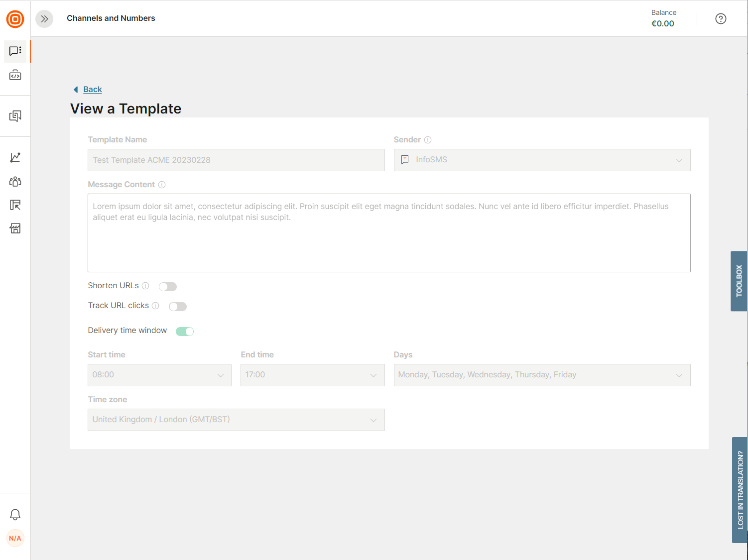Image resolution: width=748 pixels, height=560 pixels.
Task: Open the storefront exchange sidebar icon
Action: pyautogui.click(x=15, y=228)
